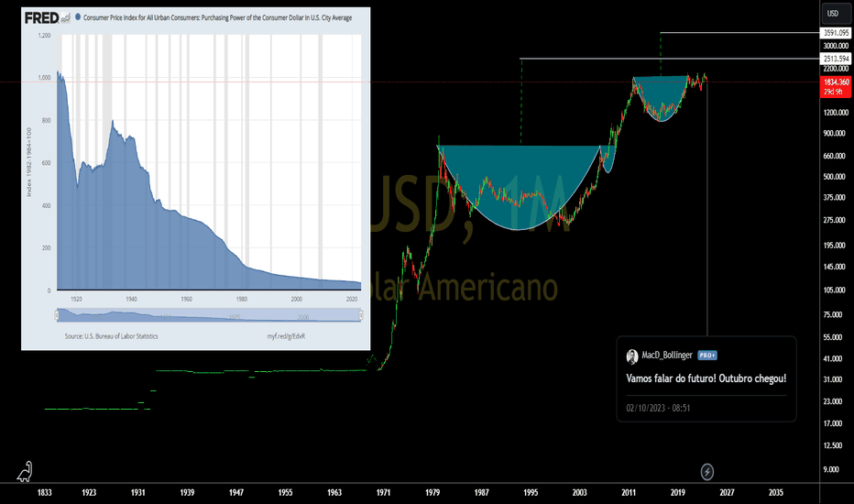Click the lightning bolt event icon
854x504 pixels.
coord(707,472)
